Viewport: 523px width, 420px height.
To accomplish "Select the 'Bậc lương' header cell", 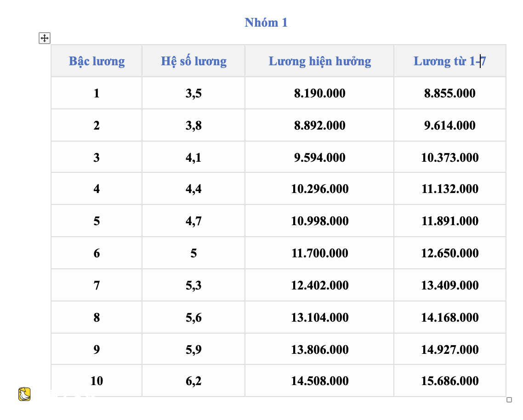I will tap(97, 61).
